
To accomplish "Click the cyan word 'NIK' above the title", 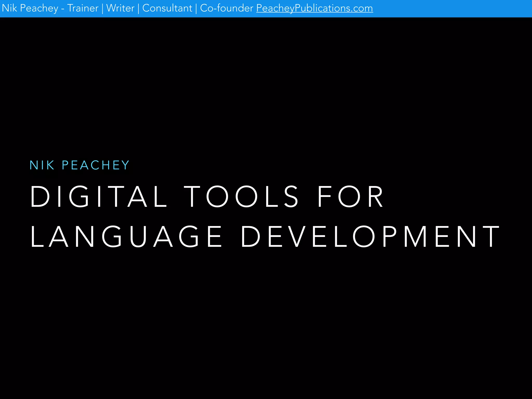I will (42, 165).
